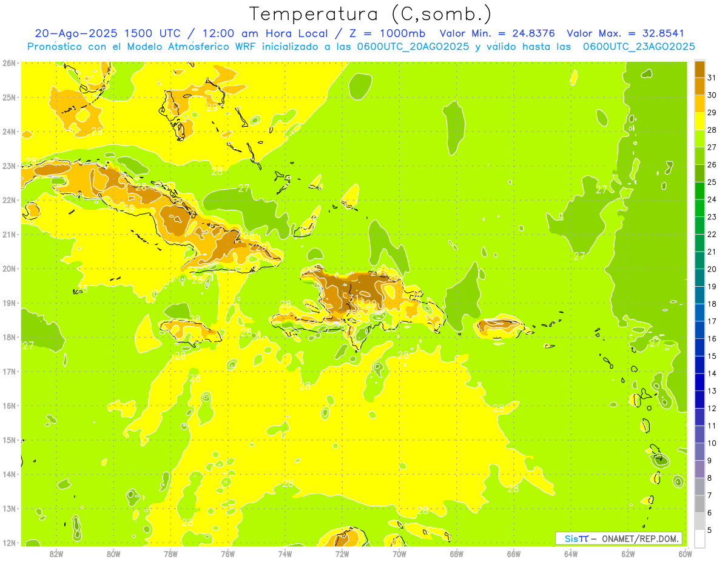Click the '25' label on the color scale
The height and width of the screenshot is (562, 728).
(712, 182)
